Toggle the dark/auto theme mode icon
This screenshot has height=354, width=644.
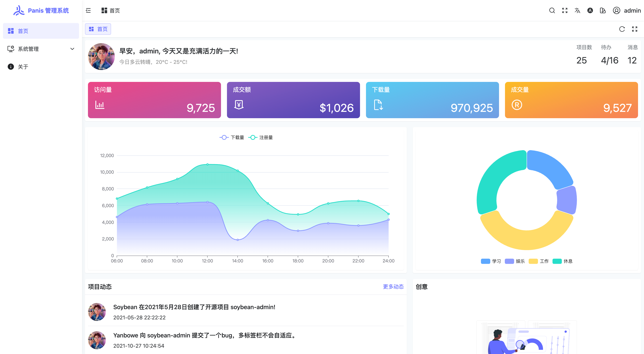tap(590, 10)
